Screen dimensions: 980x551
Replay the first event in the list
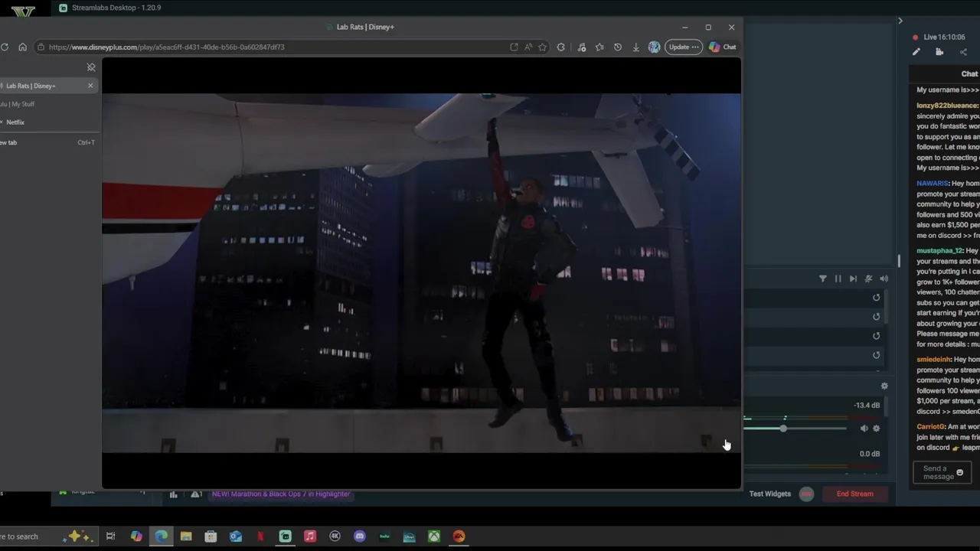click(x=877, y=298)
